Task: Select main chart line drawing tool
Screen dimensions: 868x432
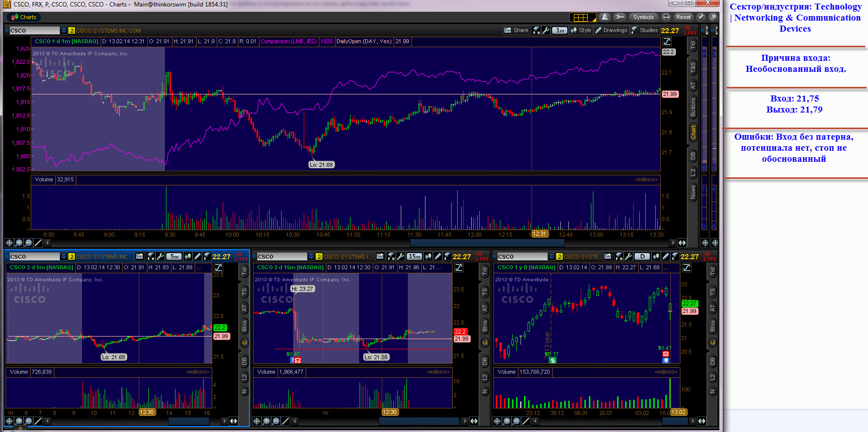Action: point(38,243)
